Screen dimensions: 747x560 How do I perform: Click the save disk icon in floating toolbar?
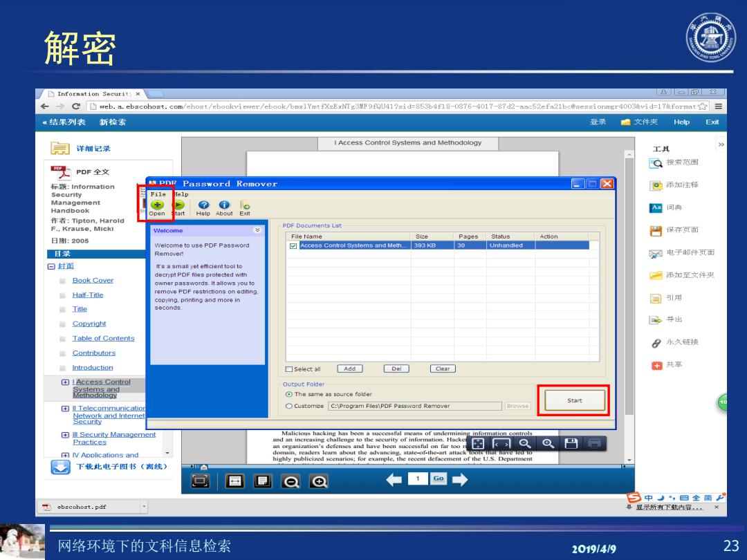coord(571,444)
